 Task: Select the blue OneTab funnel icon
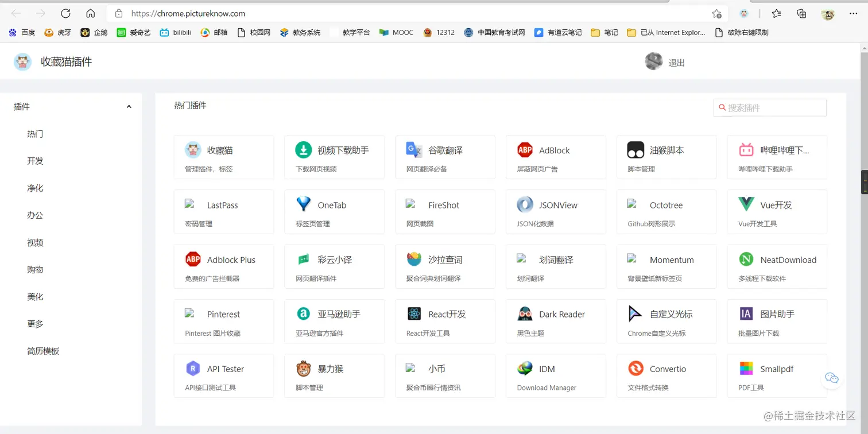(x=303, y=204)
